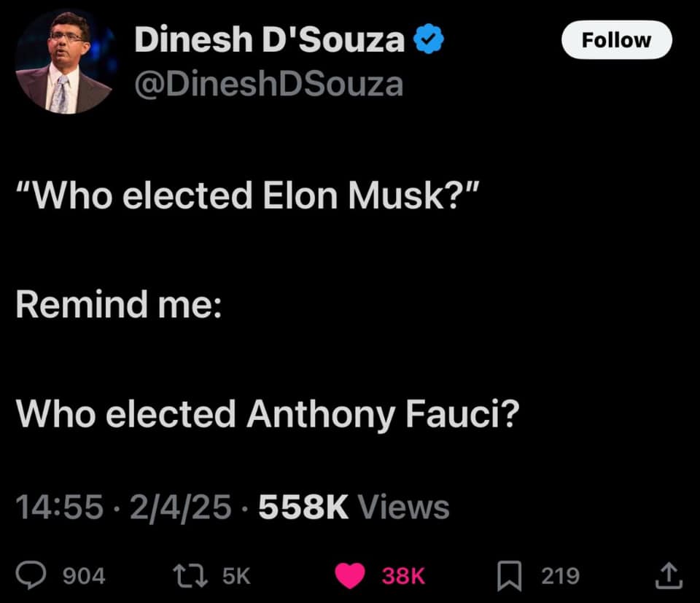Click the 904 replies count
The image size is (700, 603).
(x=84, y=576)
